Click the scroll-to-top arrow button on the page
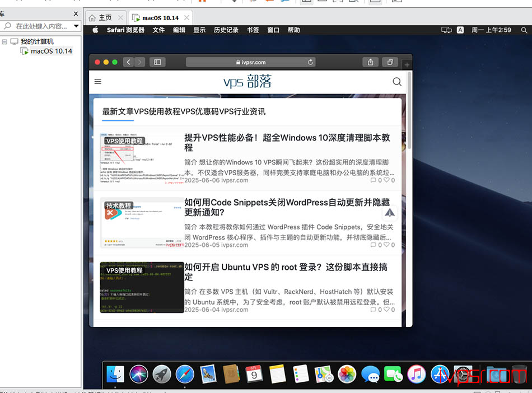The height and width of the screenshot is (393, 532). tap(390, 213)
